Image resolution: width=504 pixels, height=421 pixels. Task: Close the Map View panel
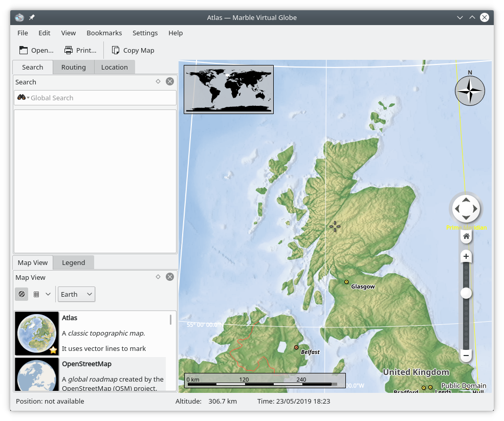point(170,277)
